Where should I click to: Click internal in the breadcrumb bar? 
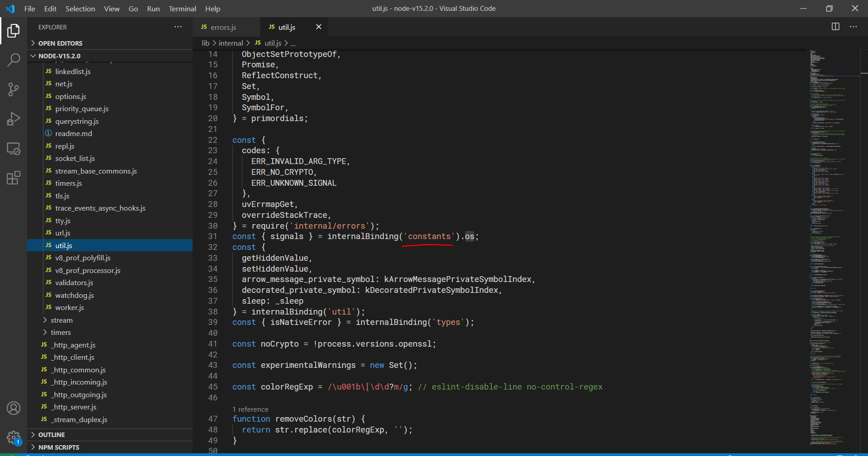(231, 43)
